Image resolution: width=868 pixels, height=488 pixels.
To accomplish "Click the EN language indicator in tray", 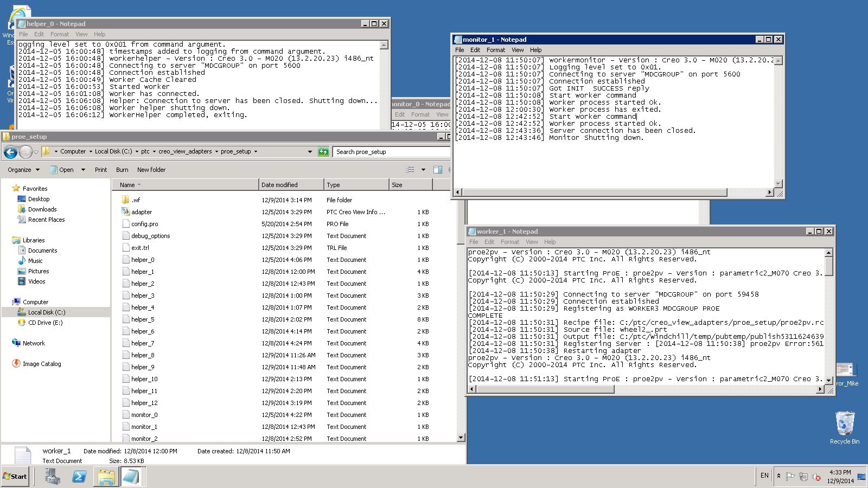I will pyautogui.click(x=764, y=476).
